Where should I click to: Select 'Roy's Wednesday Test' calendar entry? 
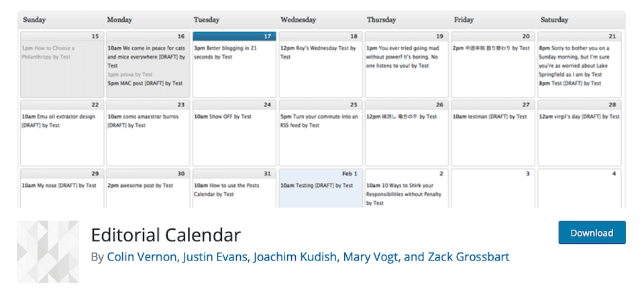tap(321, 52)
